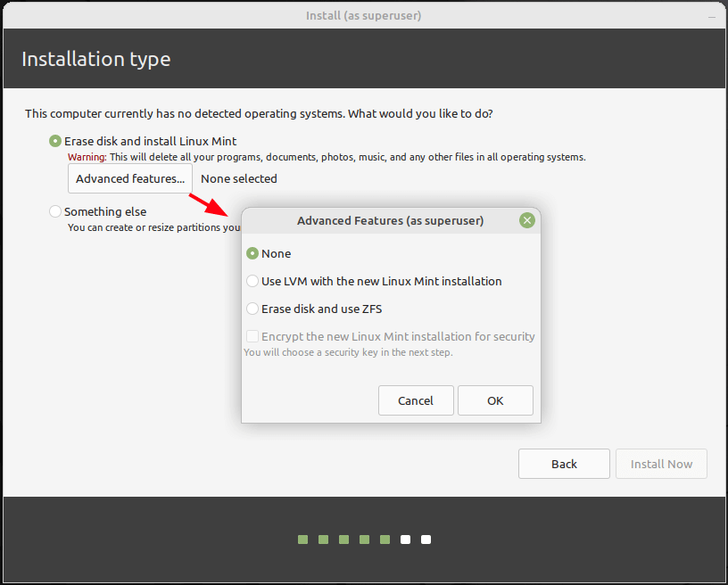Toggle Encrypt the new Linux Mint installation checkbox
Image resolution: width=728 pixels, height=585 pixels.
pyautogui.click(x=252, y=337)
